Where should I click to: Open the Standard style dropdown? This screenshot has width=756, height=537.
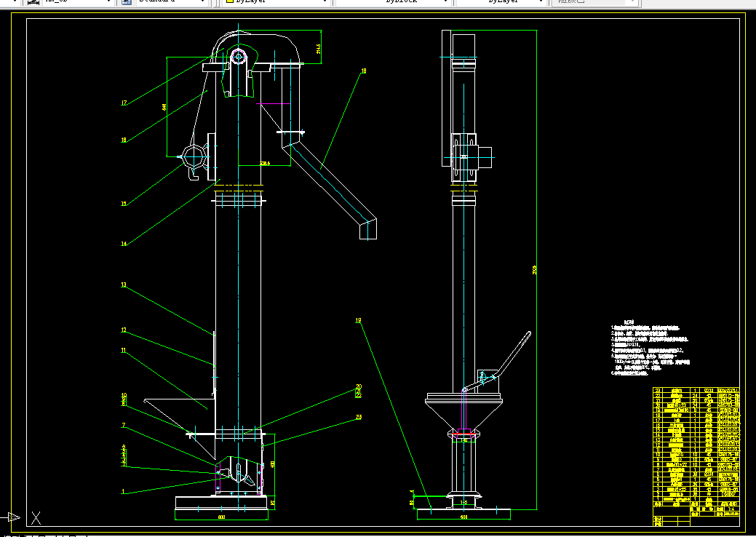tap(172, 1)
